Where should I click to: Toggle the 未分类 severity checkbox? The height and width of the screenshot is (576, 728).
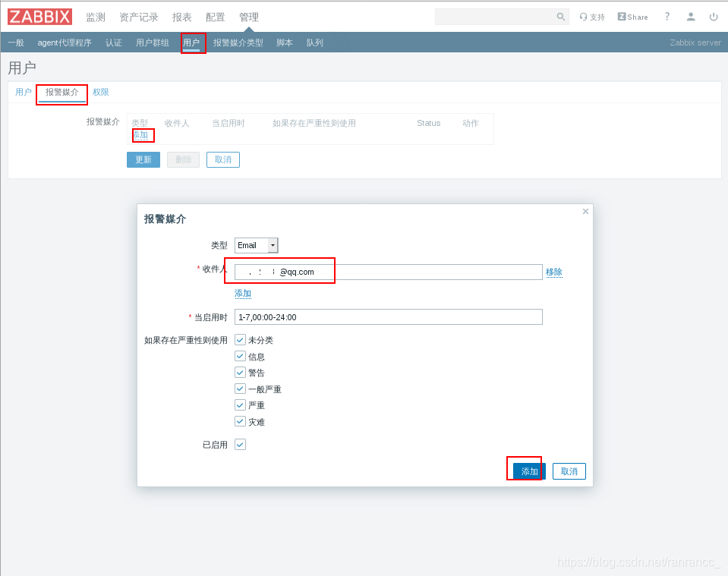click(240, 340)
